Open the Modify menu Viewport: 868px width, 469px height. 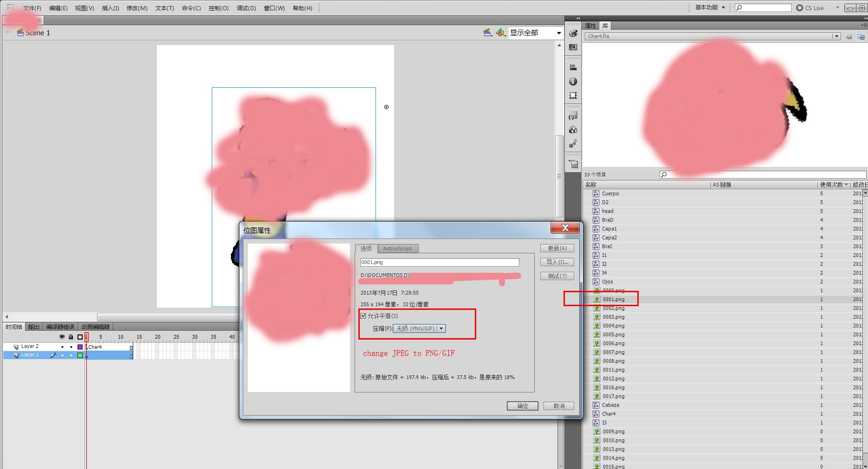tap(137, 8)
